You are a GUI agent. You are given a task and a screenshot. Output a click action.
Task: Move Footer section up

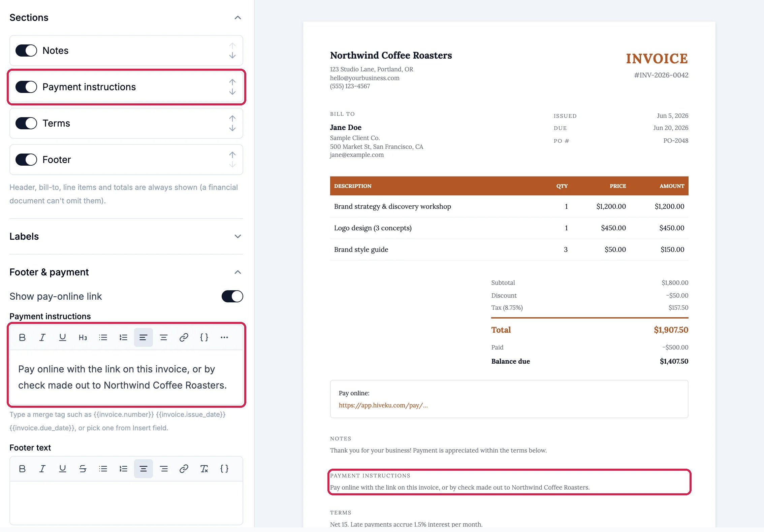232,155
